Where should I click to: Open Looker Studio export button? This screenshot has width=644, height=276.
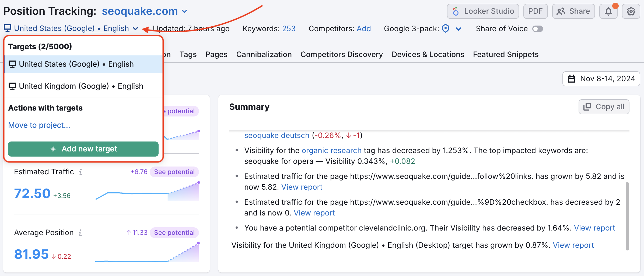coord(483,11)
